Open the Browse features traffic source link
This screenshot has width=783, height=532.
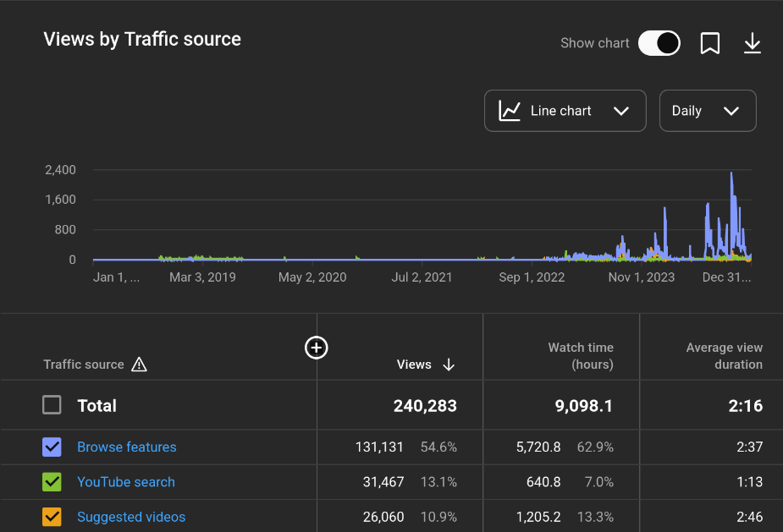(x=127, y=447)
